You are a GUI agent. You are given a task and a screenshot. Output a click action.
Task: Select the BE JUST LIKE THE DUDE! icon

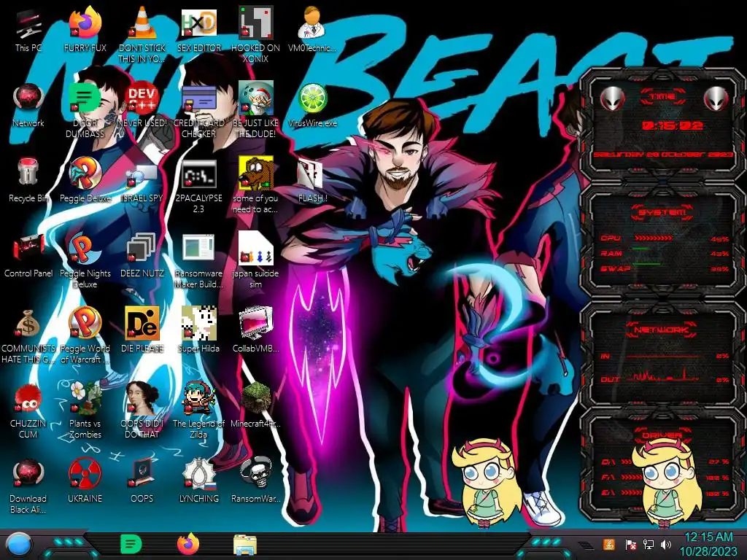click(x=256, y=98)
